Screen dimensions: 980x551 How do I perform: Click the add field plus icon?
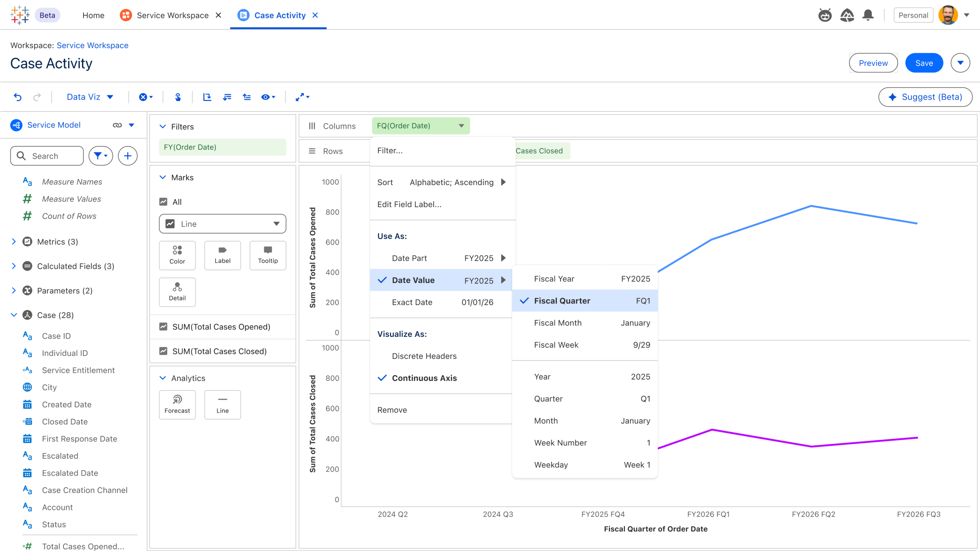(127, 156)
